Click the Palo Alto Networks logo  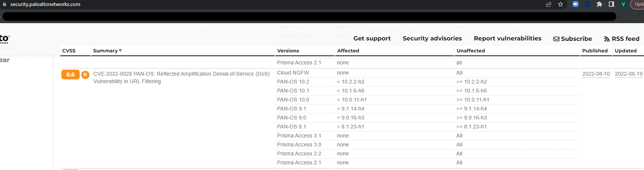click(x=5, y=39)
